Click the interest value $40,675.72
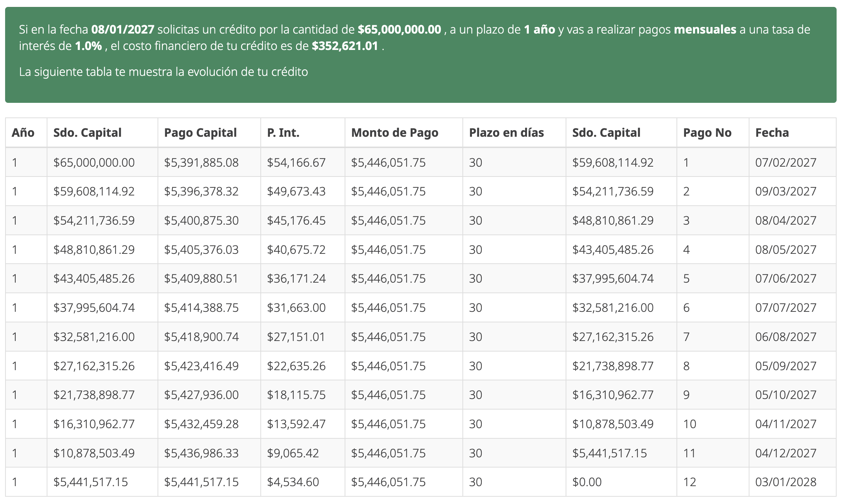The height and width of the screenshot is (504, 849). coord(296,250)
